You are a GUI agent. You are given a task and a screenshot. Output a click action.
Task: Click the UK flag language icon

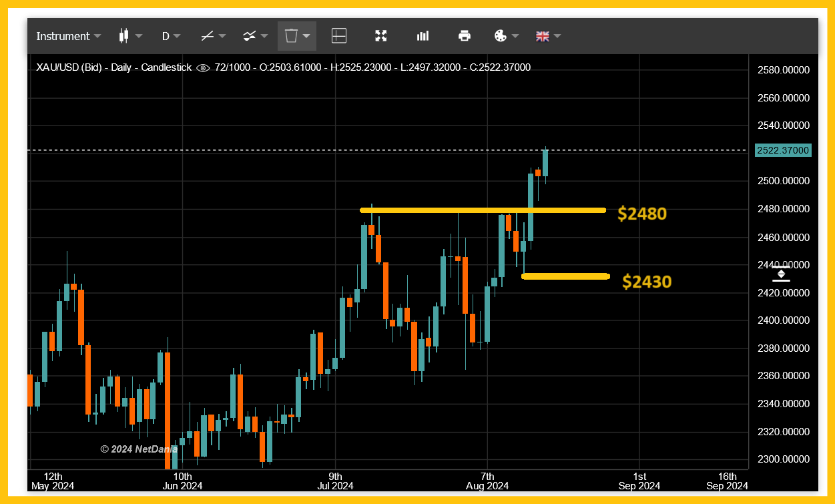[543, 36]
